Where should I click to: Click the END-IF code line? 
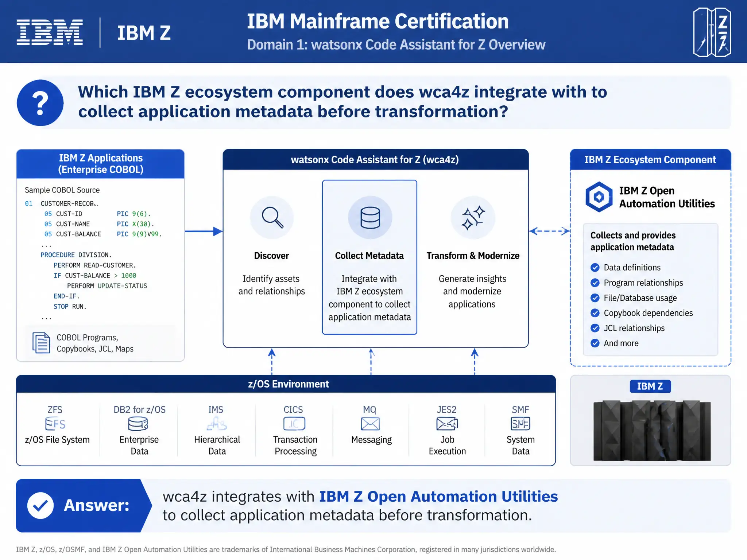(66, 296)
